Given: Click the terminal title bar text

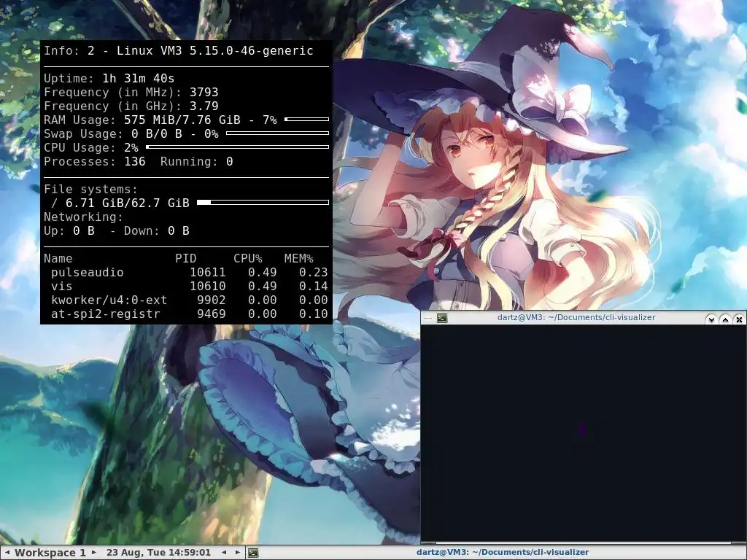Looking at the screenshot, I should pyautogui.click(x=576, y=317).
